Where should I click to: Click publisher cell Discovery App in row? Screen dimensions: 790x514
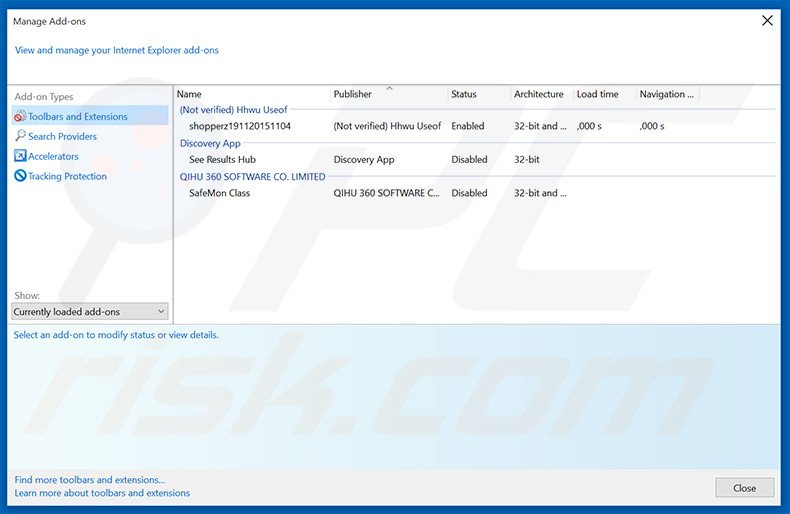point(364,160)
